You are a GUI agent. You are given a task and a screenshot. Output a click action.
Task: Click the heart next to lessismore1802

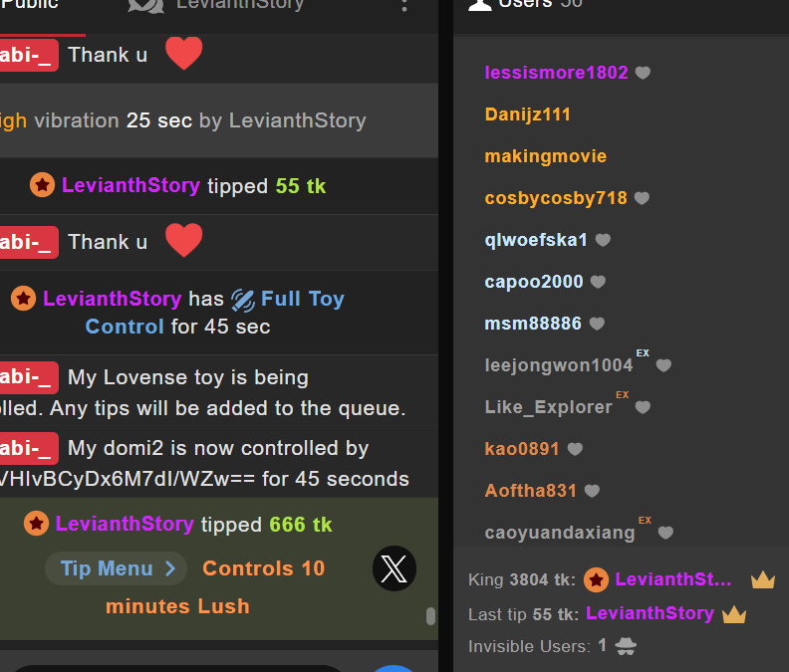[x=643, y=73]
